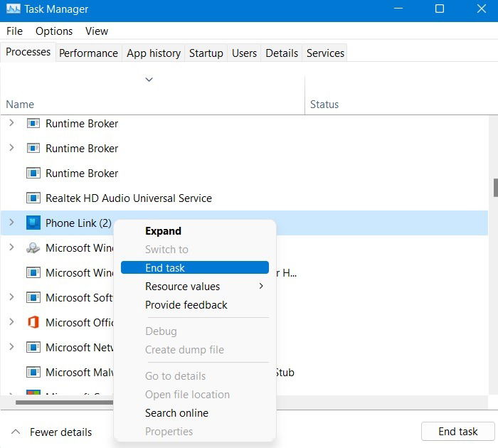Image resolution: width=498 pixels, height=448 pixels.
Task: Click the Phone Link app icon
Action: pos(33,223)
